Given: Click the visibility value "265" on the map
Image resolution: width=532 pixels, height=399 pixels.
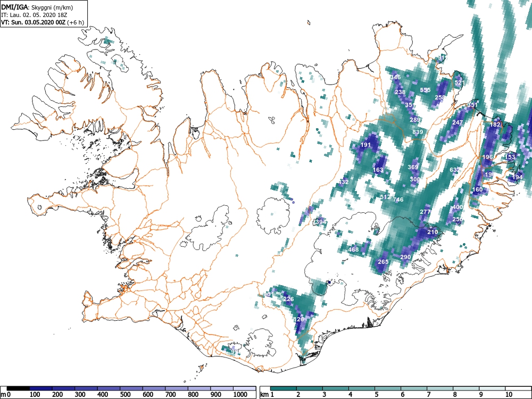Looking at the screenshot, I should pos(383,262).
